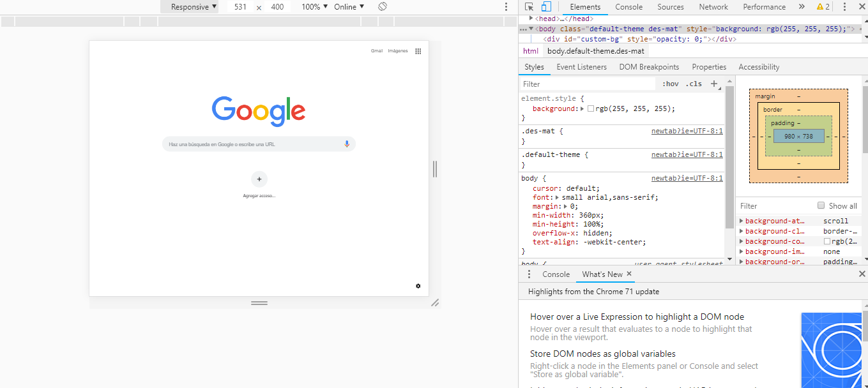Click the Imágenes link
Image resolution: width=868 pixels, height=388 pixels.
pyautogui.click(x=398, y=51)
